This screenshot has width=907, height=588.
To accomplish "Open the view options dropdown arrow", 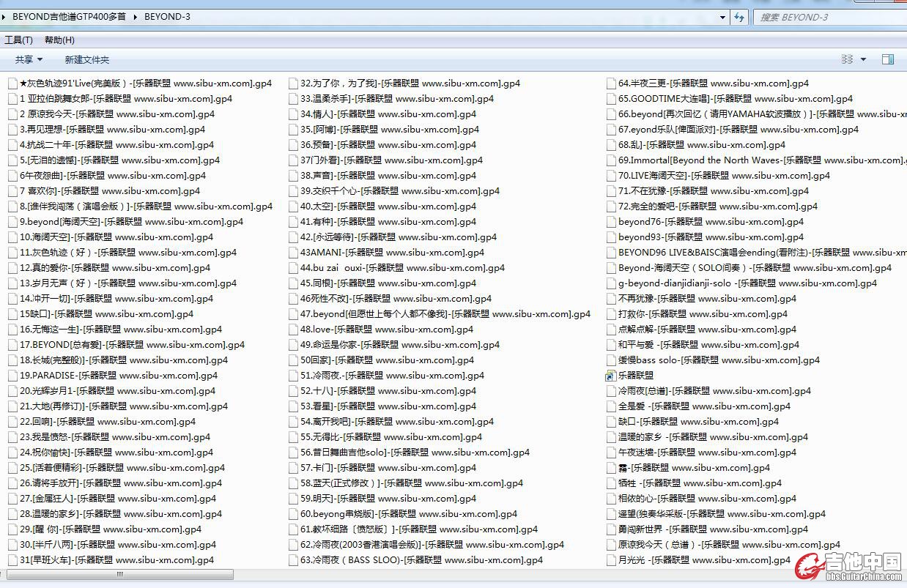I will 863,59.
